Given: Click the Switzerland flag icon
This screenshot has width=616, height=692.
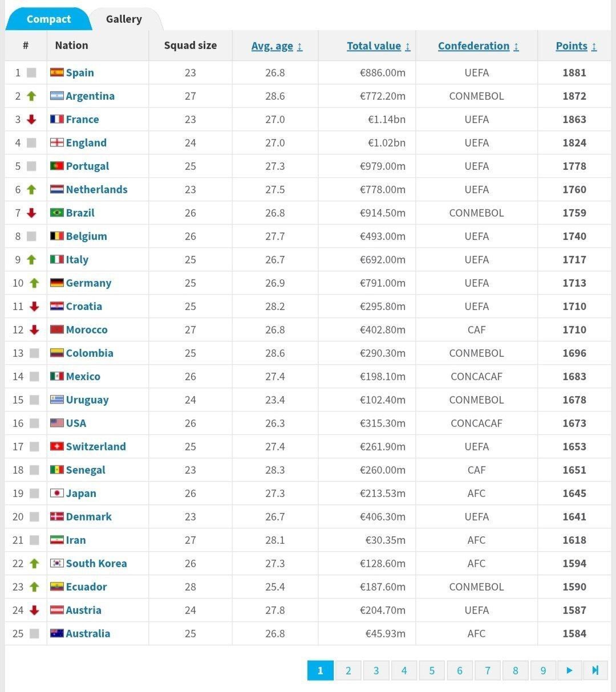Looking at the screenshot, I should pyautogui.click(x=56, y=446).
